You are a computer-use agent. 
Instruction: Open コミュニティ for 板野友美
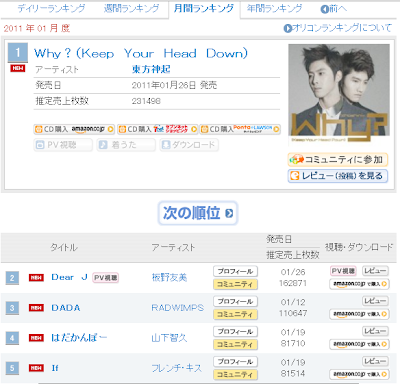[x=235, y=284]
